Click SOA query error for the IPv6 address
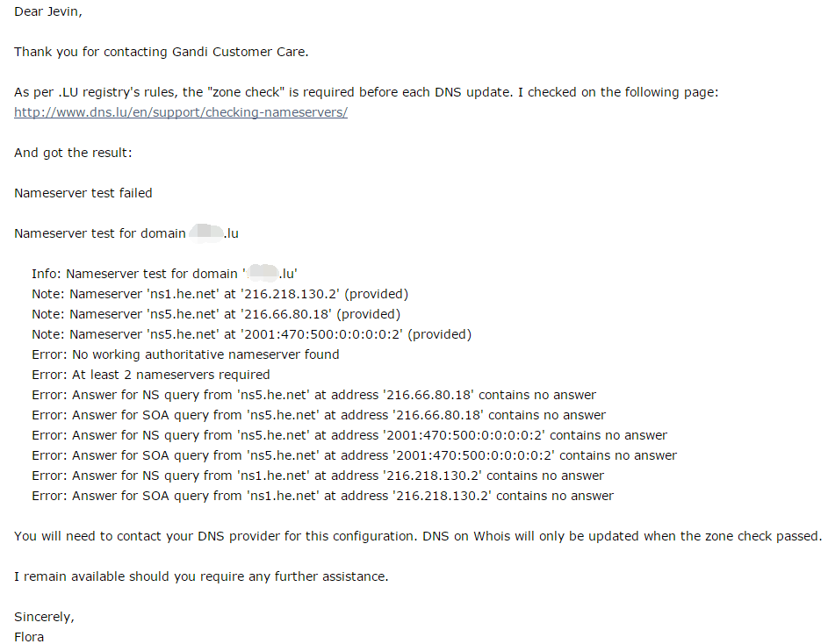 [354, 455]
